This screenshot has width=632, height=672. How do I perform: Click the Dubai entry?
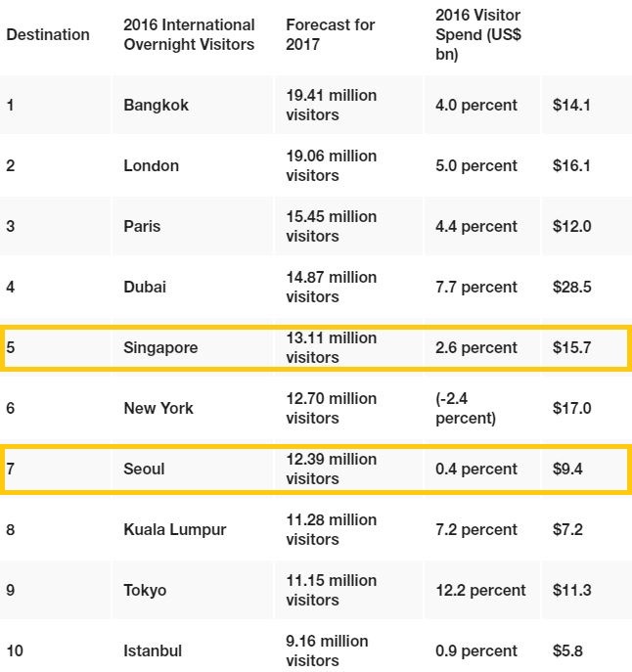pos(145,287)
